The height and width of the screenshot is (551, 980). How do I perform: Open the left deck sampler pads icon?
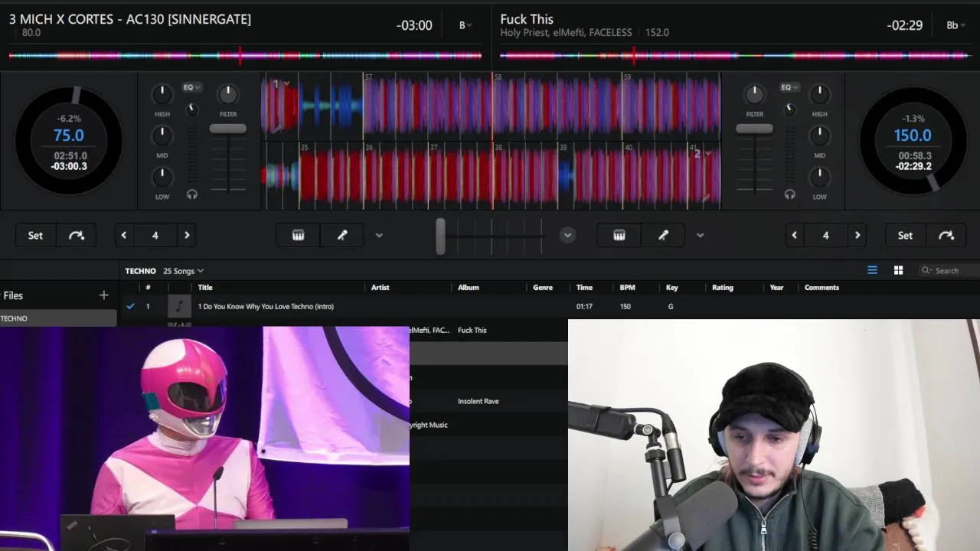pos(299,235)
